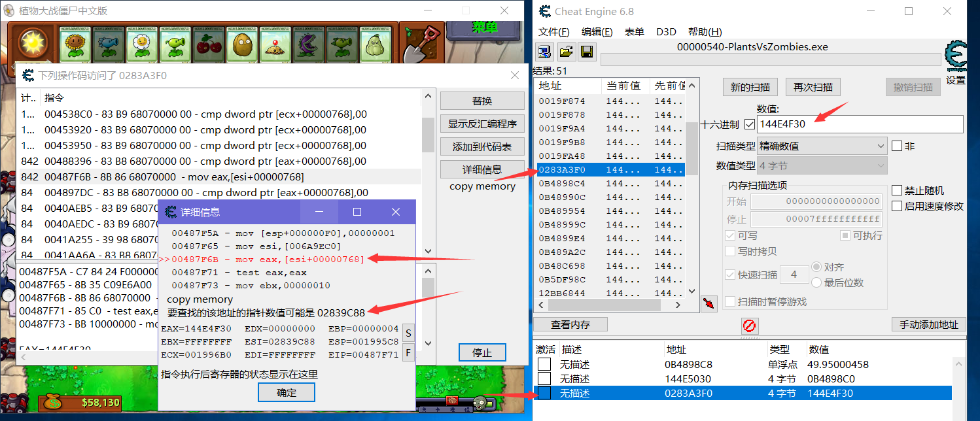
Task: Click the 确定 button in details dialog
Action: coord(287,392)
